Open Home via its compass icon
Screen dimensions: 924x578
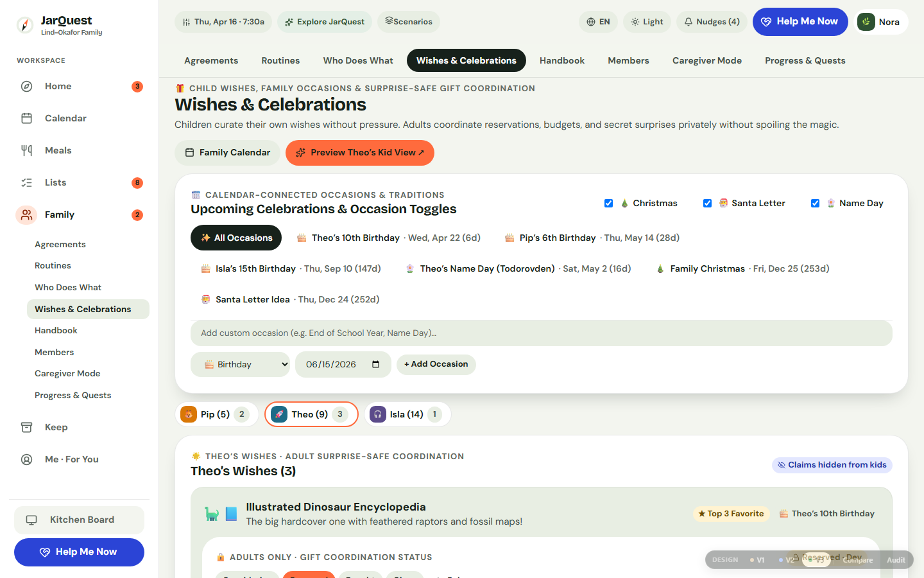pyautogui.click(x=26, y=86)
